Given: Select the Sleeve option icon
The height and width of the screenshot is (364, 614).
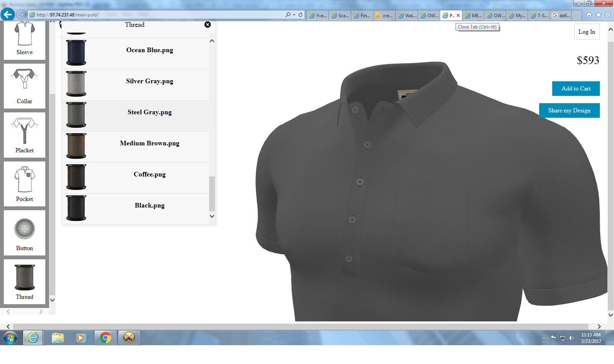Looking at the screenshot, I should coord(25,38).
